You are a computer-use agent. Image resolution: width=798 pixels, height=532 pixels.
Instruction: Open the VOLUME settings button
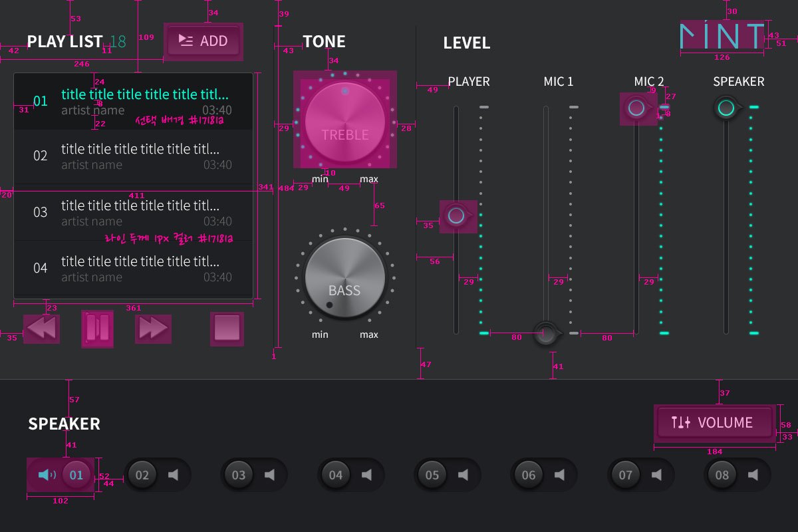coord(715,422)
